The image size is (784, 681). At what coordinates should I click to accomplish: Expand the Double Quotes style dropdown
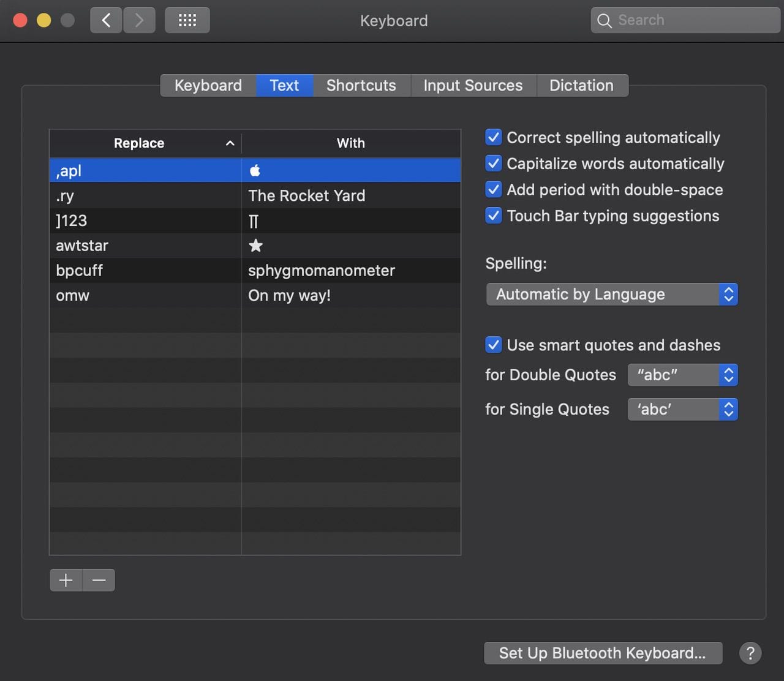point(682,375)
